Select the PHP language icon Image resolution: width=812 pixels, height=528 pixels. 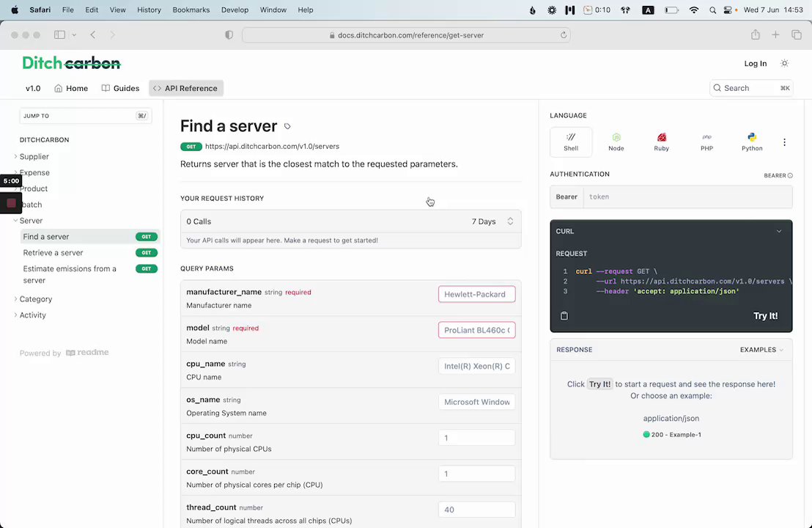pos(706,142)
